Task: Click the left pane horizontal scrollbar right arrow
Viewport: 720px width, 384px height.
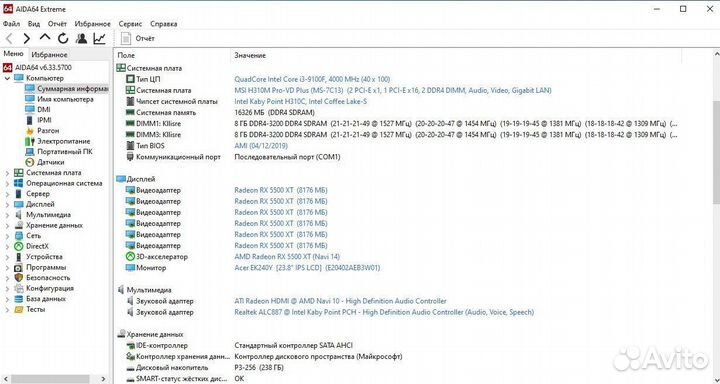Action: click(103, 379)
